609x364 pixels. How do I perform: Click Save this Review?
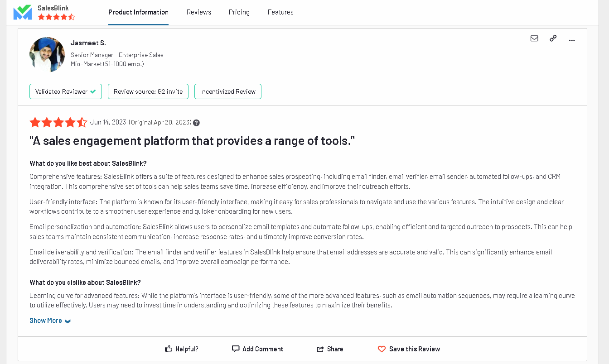click(x=415, y=349)
